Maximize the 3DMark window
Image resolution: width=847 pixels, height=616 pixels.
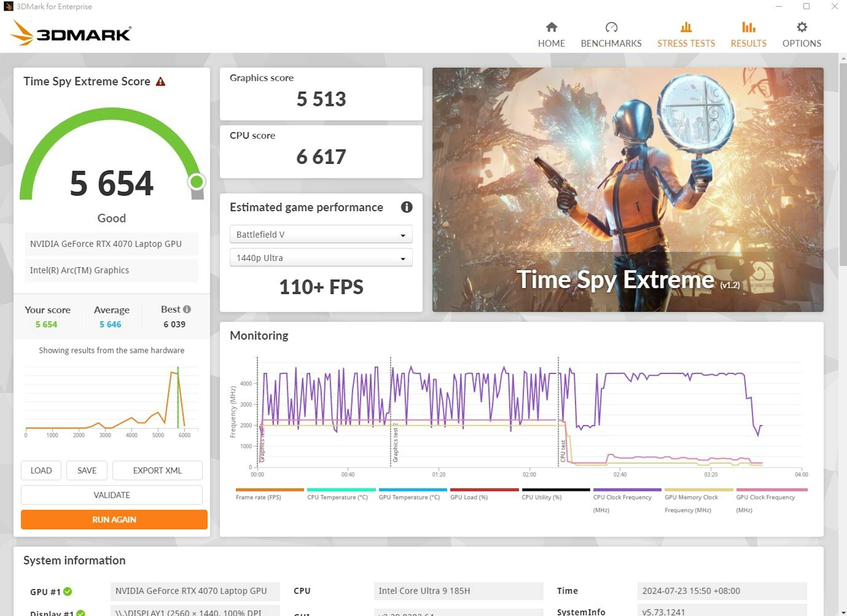coord(806,6)
